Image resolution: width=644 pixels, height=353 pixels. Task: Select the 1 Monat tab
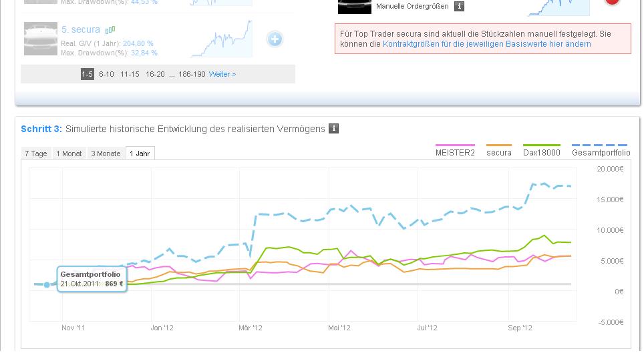click(x=69, y=153)
